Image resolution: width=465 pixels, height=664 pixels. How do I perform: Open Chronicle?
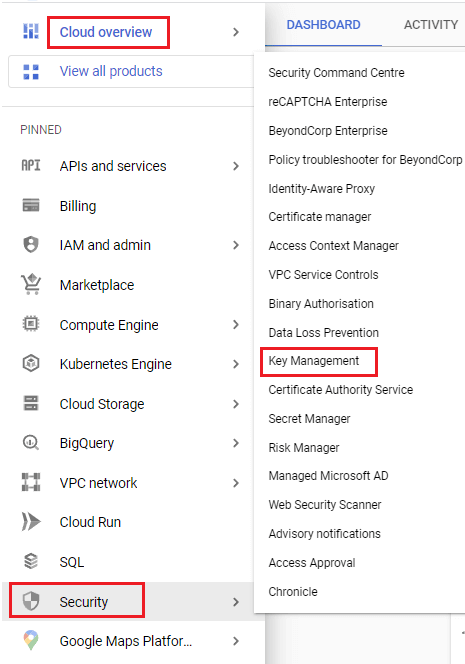(293, 592)
